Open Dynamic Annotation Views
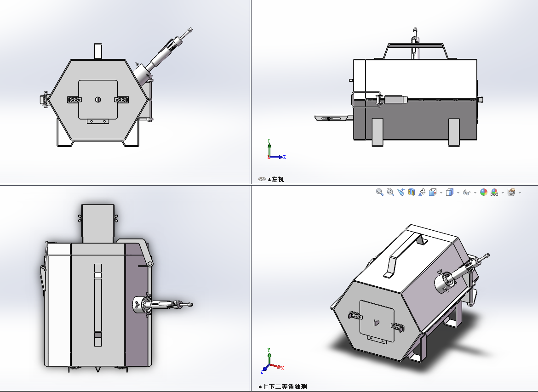This screenshot has width=538, height=392. point(422,192)
